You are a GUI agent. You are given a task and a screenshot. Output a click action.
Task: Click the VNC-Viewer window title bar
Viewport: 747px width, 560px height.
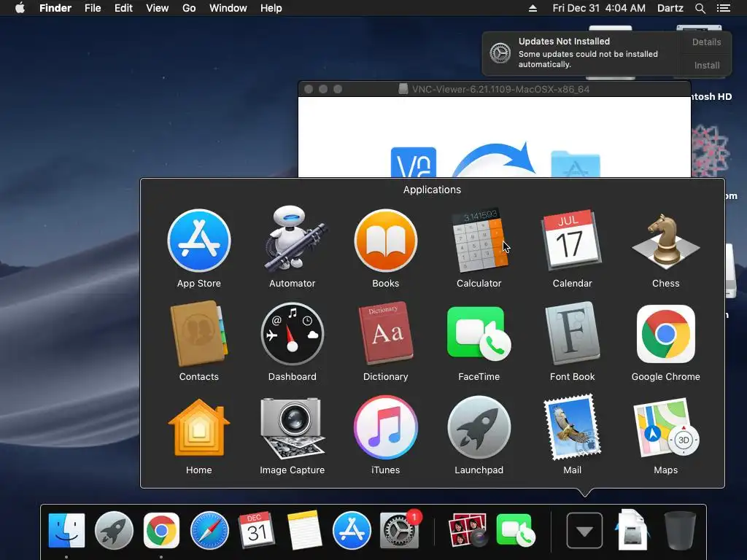[495, 89]
